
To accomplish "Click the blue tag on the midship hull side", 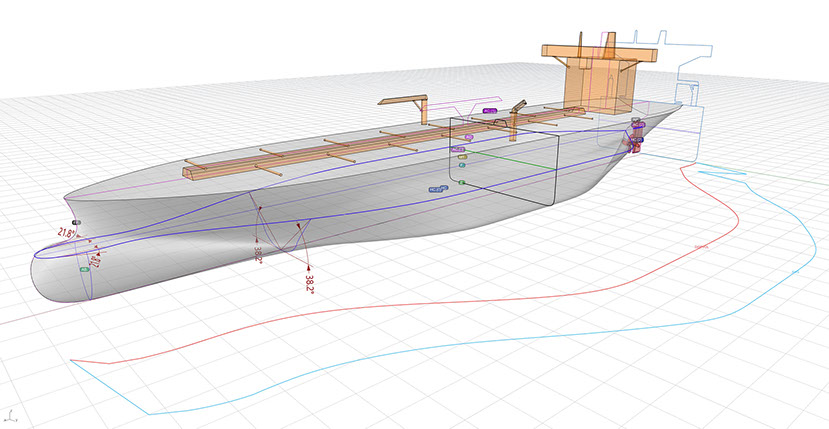I will coord(436,188).
